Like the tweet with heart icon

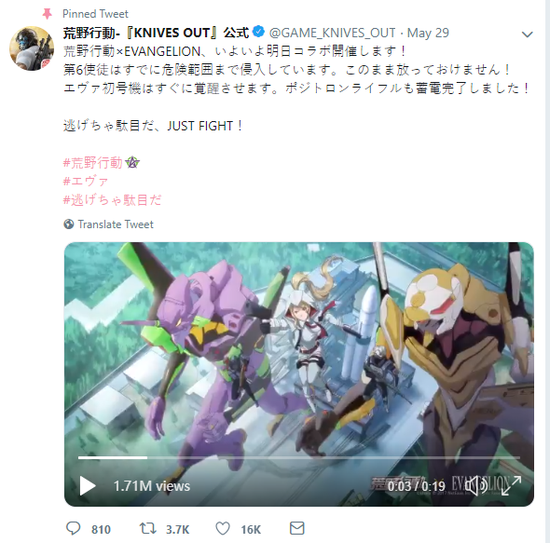(222, 528)
